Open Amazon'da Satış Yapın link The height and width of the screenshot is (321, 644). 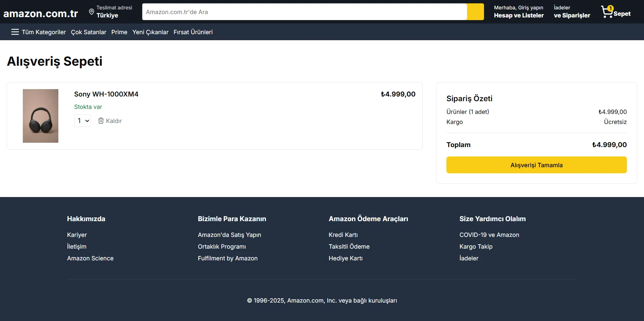[229, 235]
